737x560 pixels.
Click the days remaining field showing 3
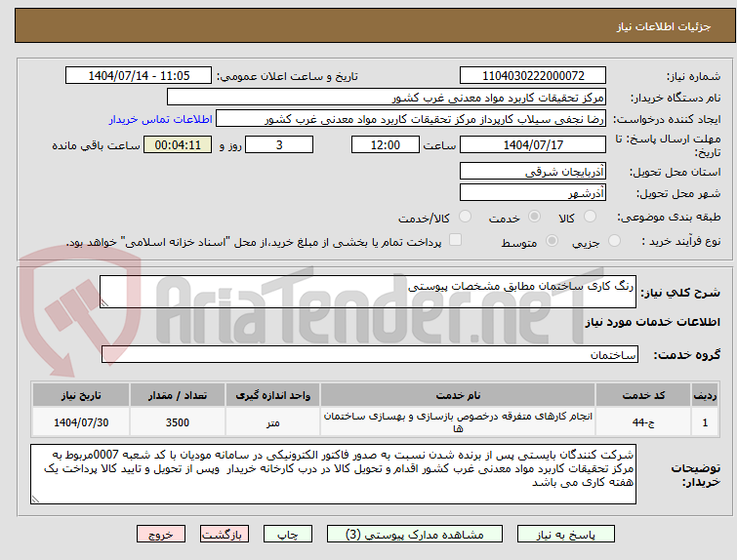click(279, 144)
